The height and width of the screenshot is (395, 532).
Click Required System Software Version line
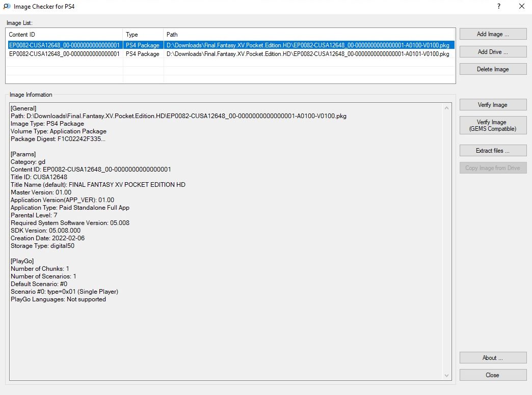pos(70,223)
